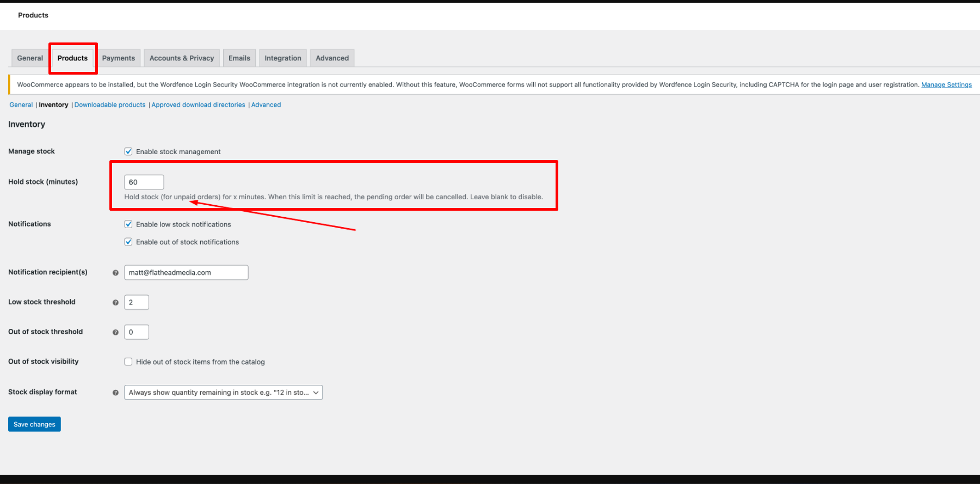Show help for Stock display format
This screenshot has width=980, height=484.
115,393
